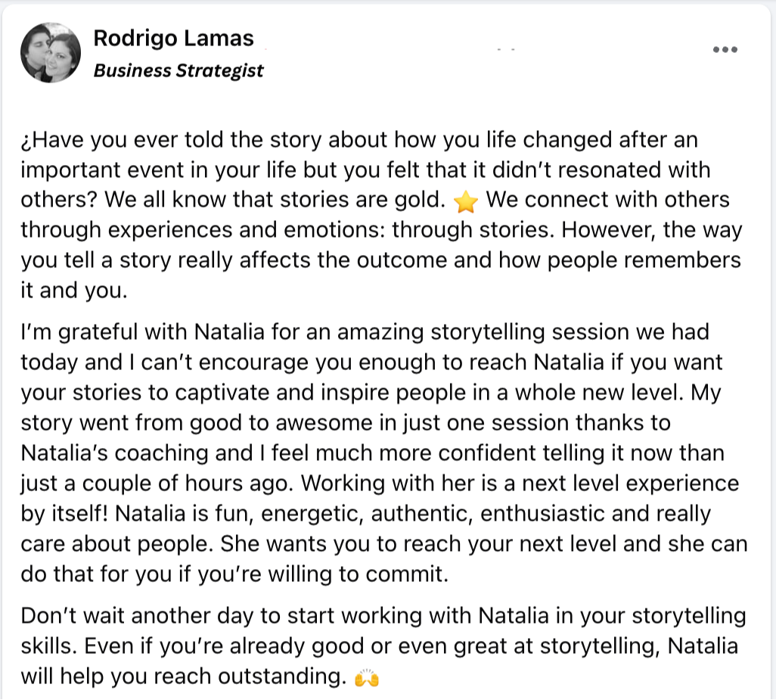This screenshot has height=700, width=776.
Task: Open Rodrigo Lamas's profile name link
Action: point(174,38)
